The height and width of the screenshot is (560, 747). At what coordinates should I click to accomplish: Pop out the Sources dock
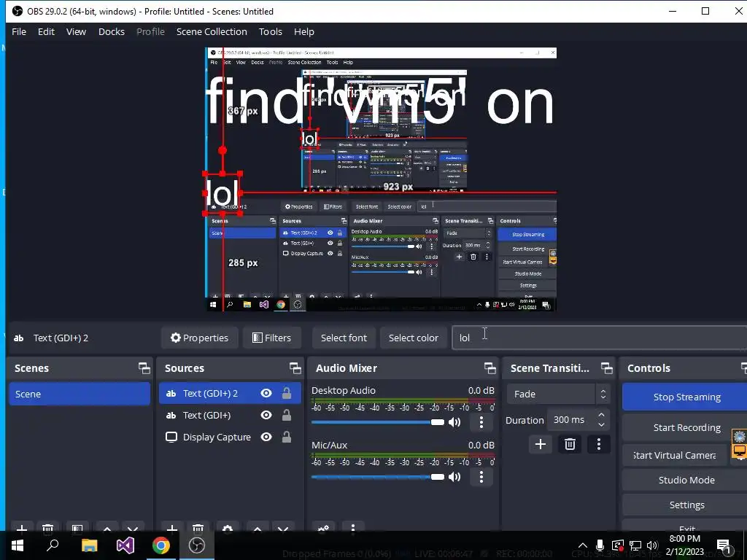[295, 367]
